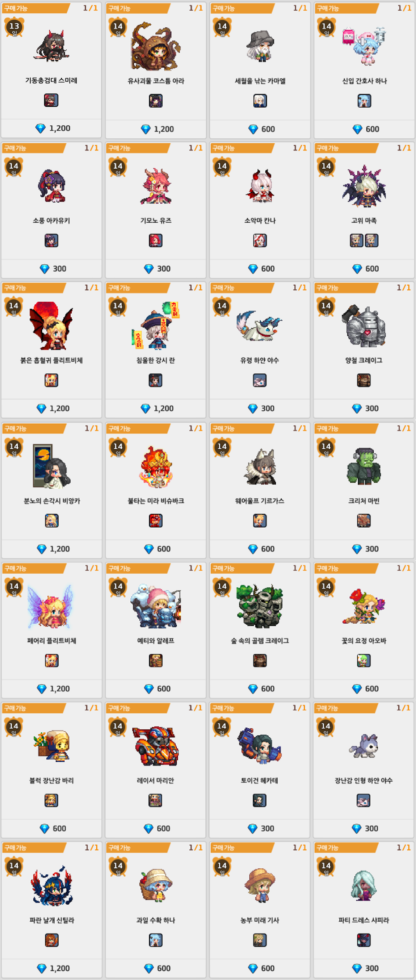Click the 페어리 플리트비체 1,200 gem price
Screen dimensions: 416x980
click(53, 688)
